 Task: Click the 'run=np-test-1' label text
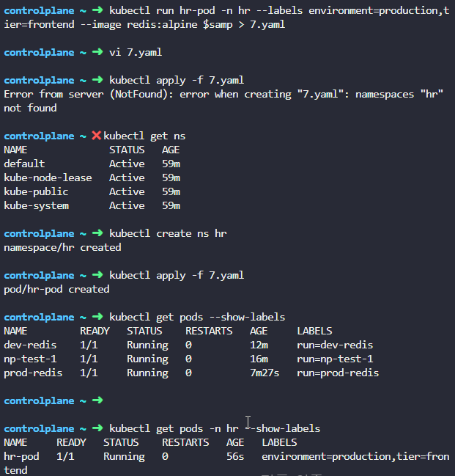pyautogui.click(x=335, y=359)
